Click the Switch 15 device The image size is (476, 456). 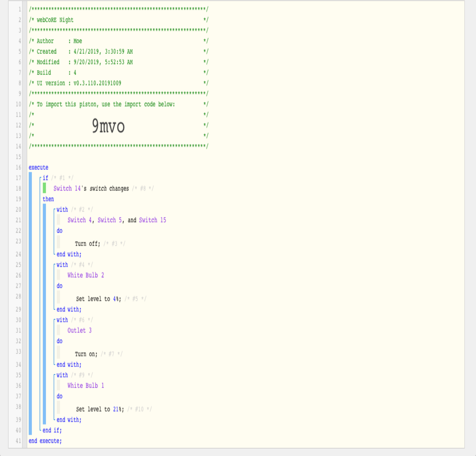tap(152, 220)
